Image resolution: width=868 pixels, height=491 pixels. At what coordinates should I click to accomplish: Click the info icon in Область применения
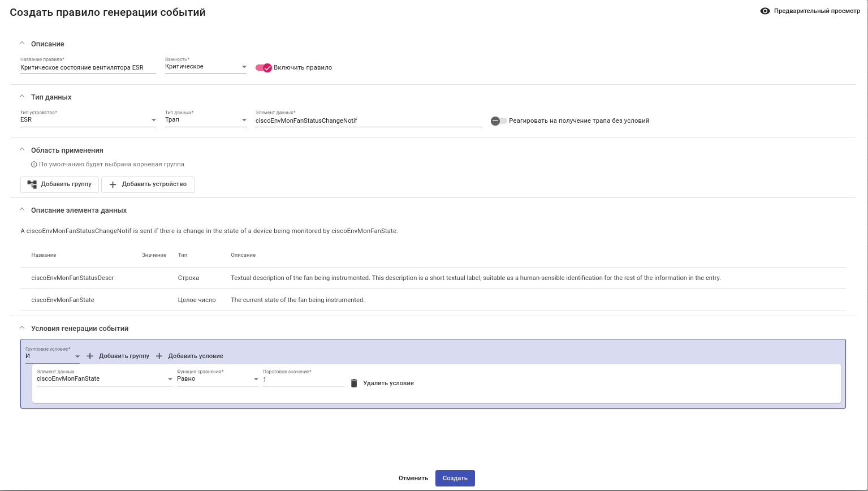34,165
